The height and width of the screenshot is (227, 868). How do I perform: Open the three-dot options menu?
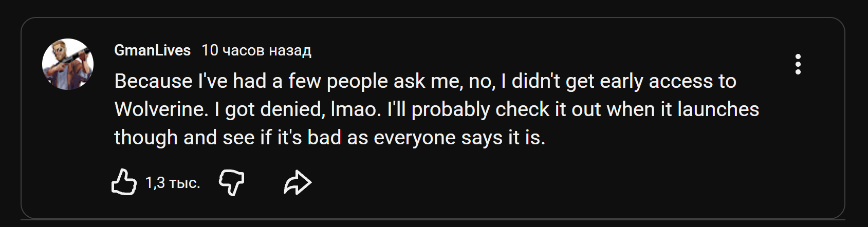click(x=798, y=64)
